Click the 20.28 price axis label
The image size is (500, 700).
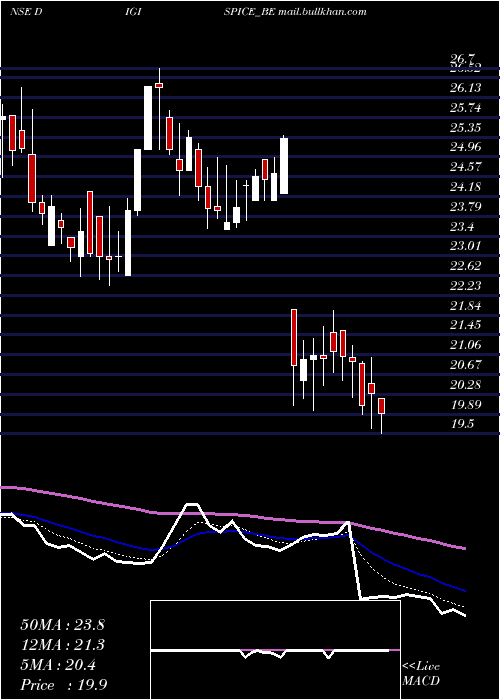466,385
